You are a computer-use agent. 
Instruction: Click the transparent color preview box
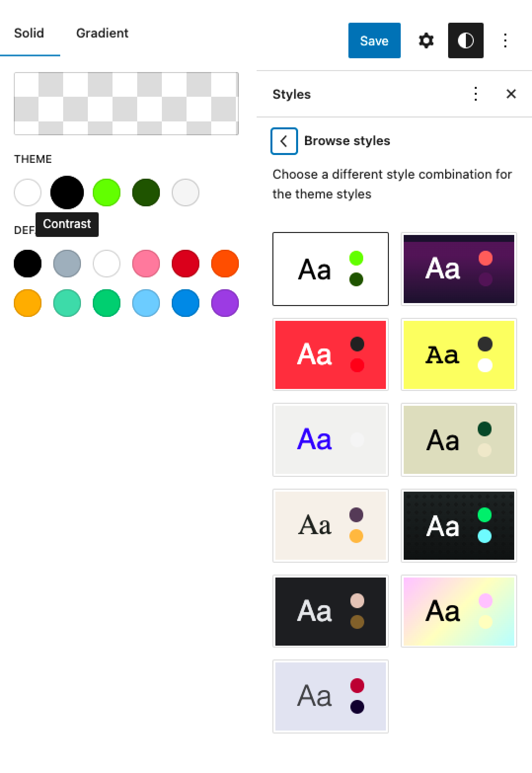(x=126, y=104)
